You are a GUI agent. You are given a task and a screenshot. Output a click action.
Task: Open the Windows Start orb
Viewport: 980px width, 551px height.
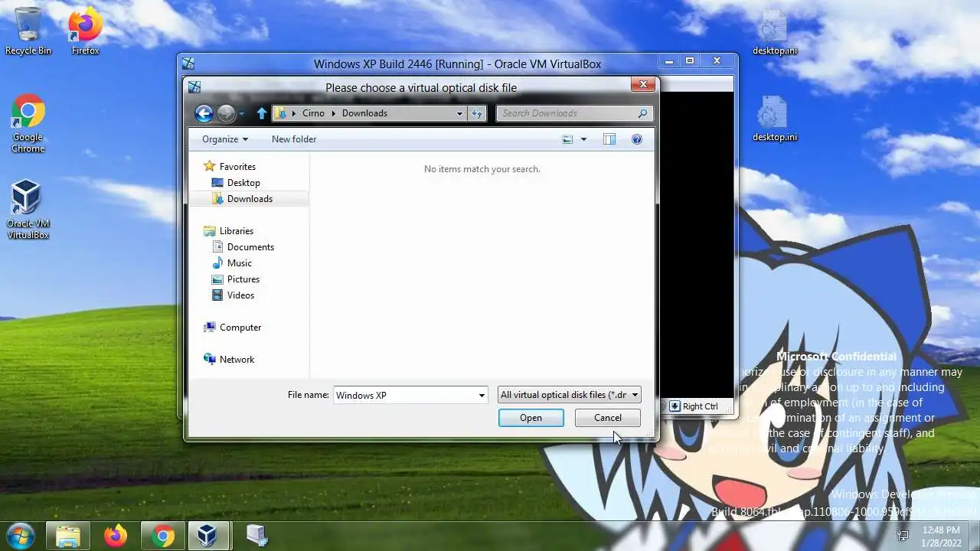pos(20,536)
